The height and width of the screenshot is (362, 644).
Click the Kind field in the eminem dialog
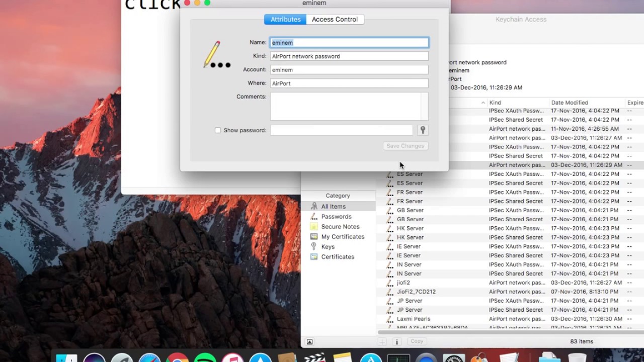pos(349,56)
